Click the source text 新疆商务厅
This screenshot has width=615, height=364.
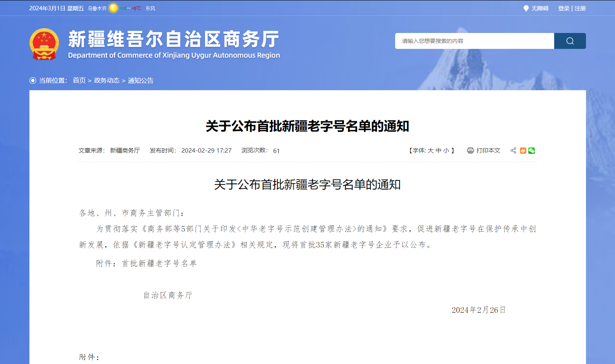point(125,151)
